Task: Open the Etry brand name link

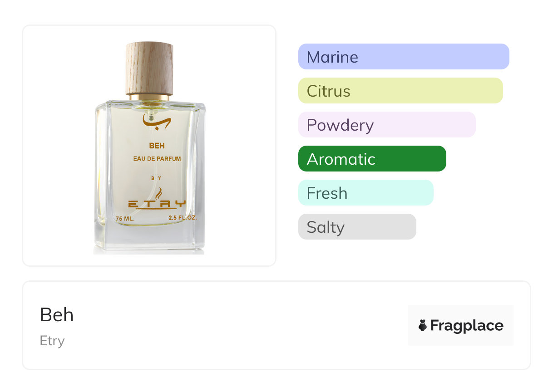Action: click(52, 341)
